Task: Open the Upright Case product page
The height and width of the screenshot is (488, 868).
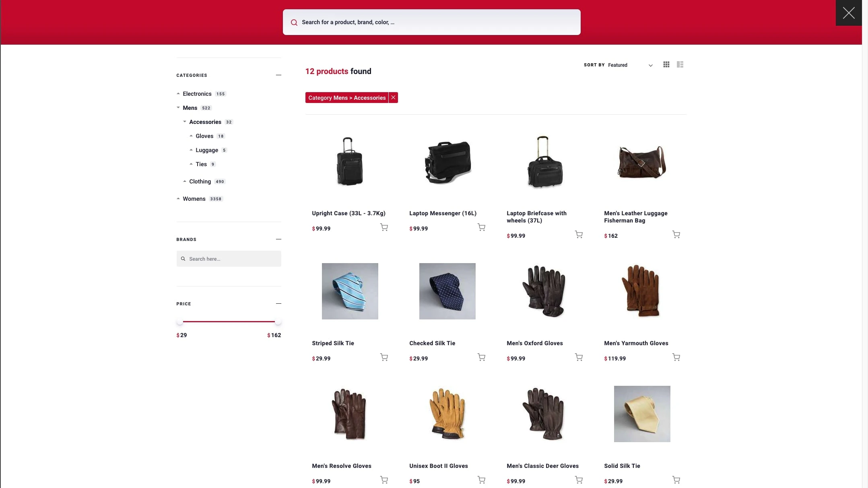Action: 348,213
